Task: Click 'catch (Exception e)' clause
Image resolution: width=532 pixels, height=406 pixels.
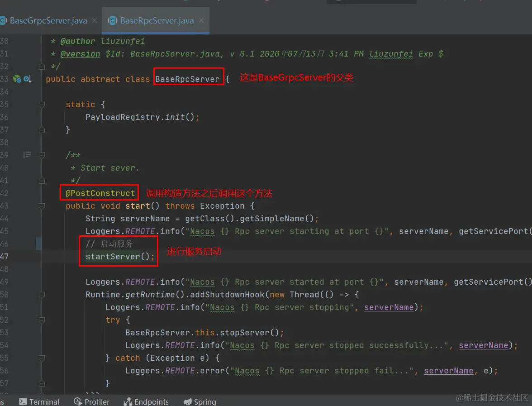Action: (162, 358)
